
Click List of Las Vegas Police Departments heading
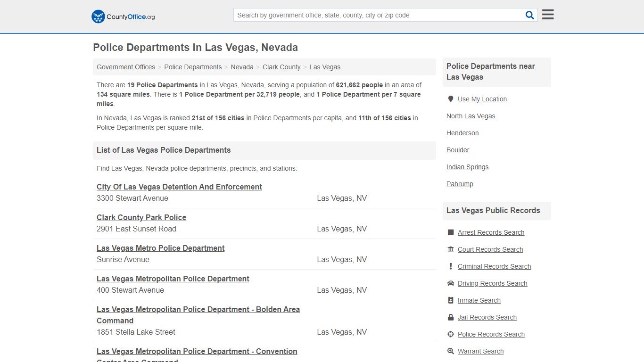(164, 150)
